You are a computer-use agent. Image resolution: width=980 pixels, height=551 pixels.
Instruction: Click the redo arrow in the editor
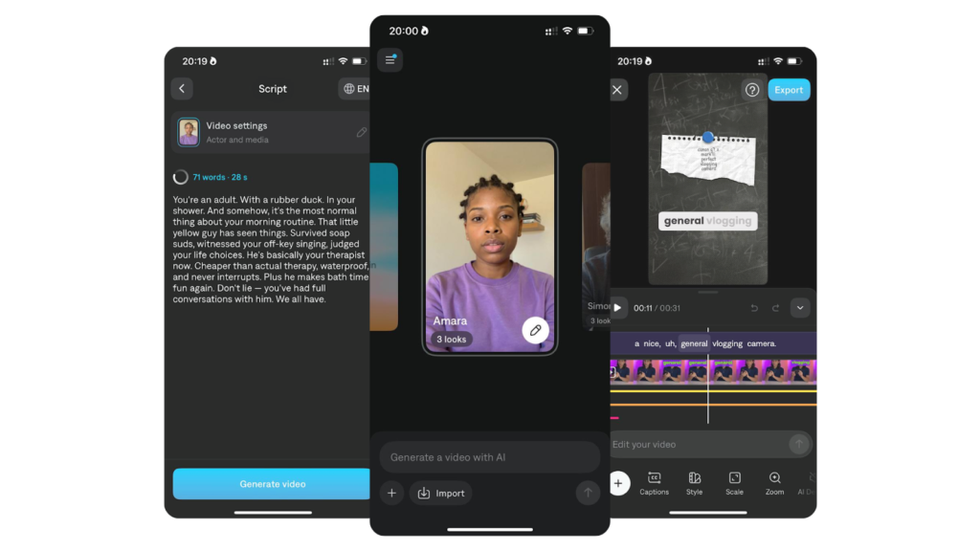tap(775, 308)
